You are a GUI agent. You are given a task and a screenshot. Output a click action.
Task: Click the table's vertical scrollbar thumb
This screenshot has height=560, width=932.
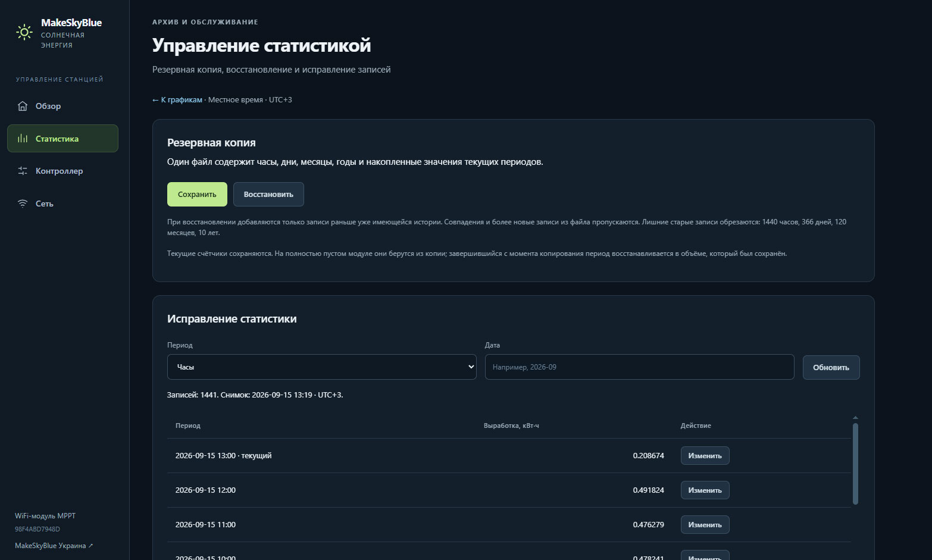(855, 464)
